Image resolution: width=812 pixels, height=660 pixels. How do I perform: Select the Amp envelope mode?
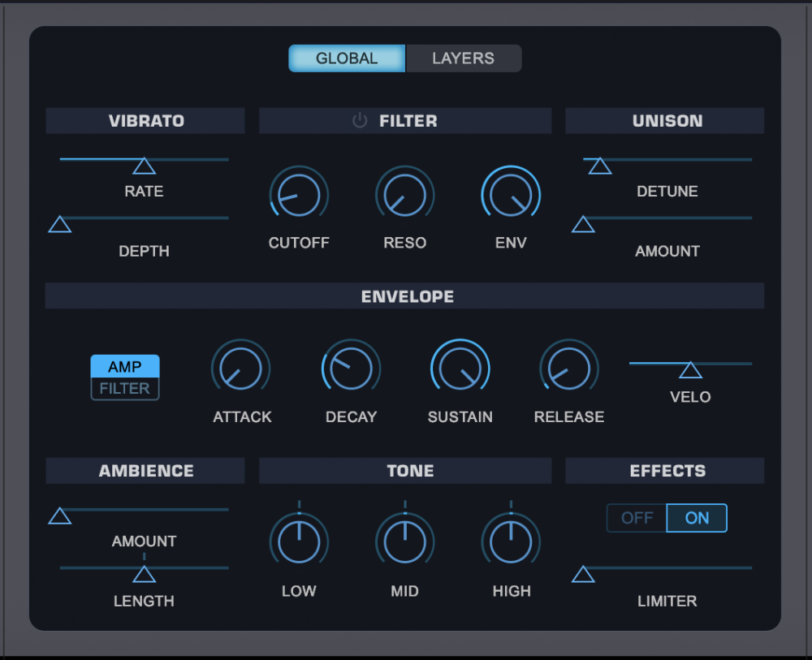(125, 366)
